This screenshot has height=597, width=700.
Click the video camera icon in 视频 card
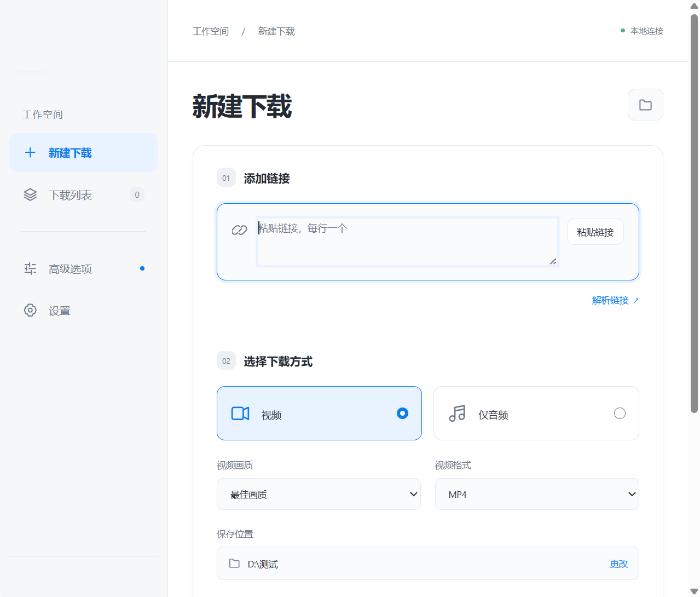pos(240,414)
